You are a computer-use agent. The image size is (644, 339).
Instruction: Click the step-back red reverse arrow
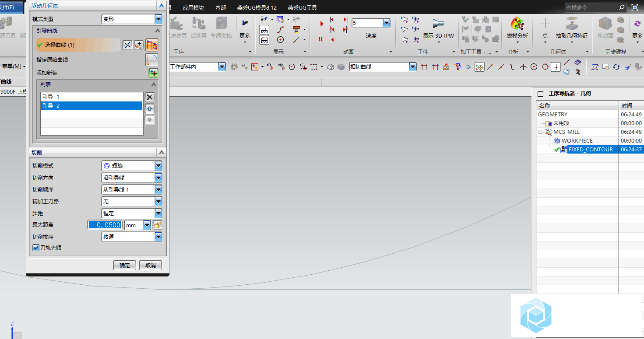(332, 39)
